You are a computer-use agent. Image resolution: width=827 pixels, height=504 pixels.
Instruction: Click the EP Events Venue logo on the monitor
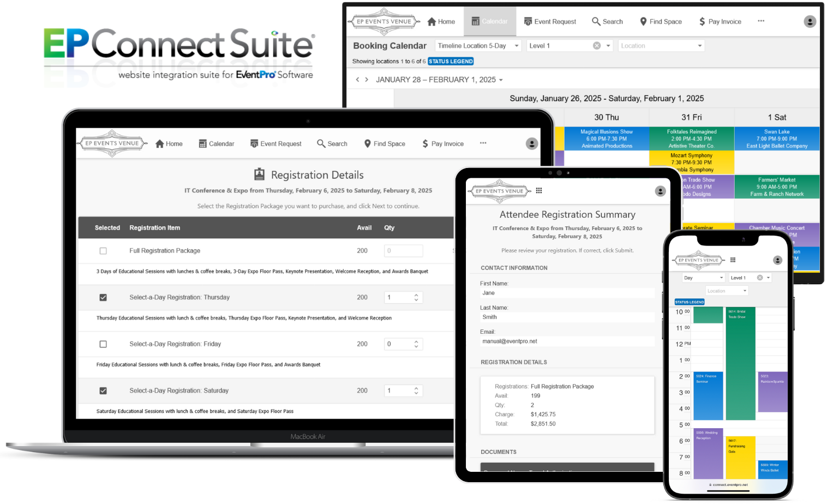pyautogui.click(x=384, y=22)
